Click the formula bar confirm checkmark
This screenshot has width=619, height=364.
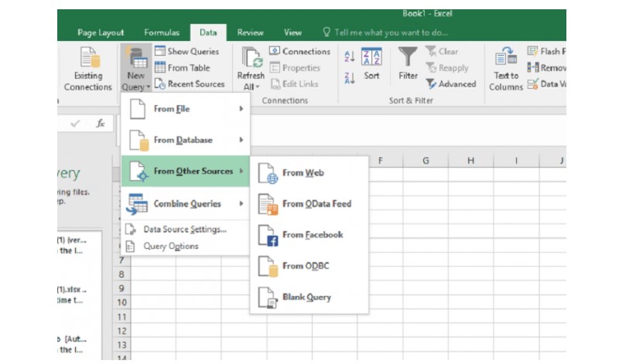(x=75, y=124)
